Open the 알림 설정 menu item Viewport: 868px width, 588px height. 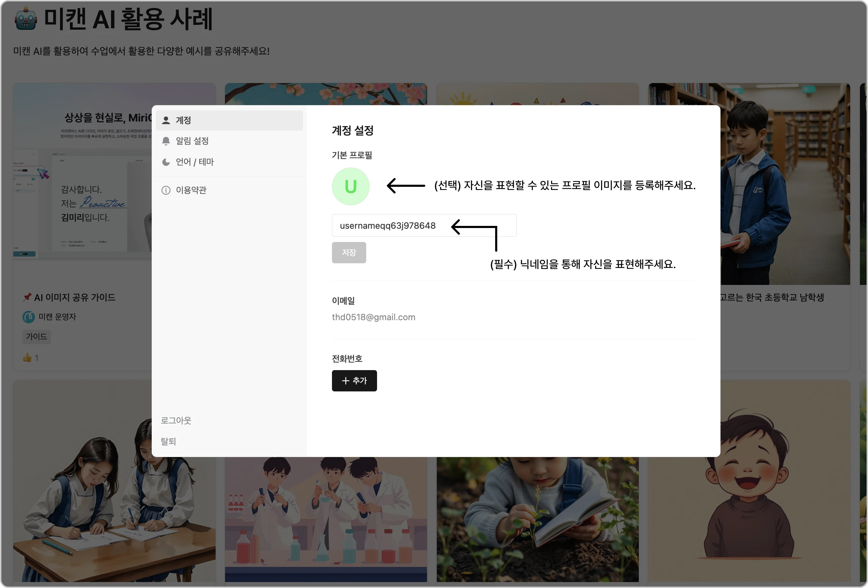point(229,141)
